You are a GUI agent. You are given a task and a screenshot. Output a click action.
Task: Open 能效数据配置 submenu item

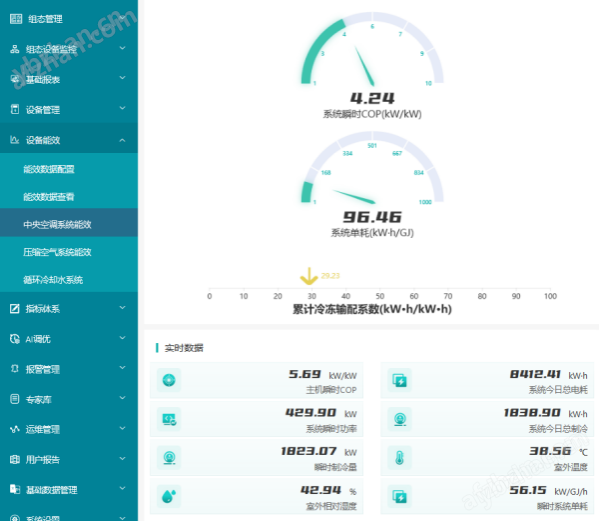[x=69, y=169]
